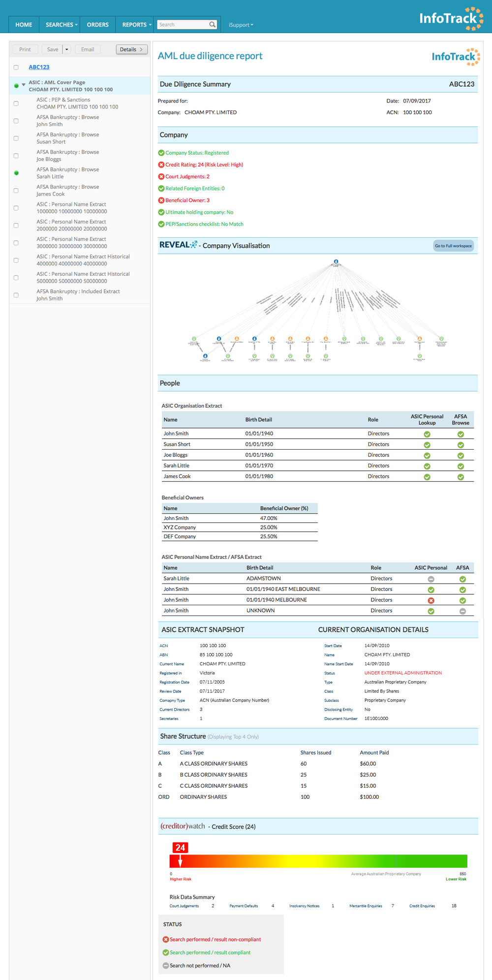Click the PEP/Sanctions checklist check icon
The height and width of the screenshot is (980, 492).
161,224
